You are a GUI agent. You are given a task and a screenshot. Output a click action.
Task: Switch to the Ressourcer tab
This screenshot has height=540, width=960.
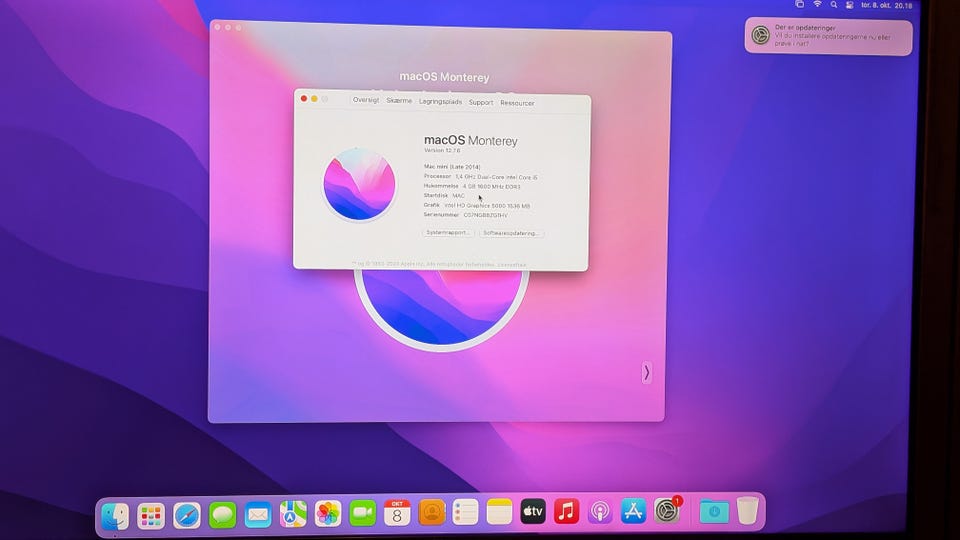517,103
